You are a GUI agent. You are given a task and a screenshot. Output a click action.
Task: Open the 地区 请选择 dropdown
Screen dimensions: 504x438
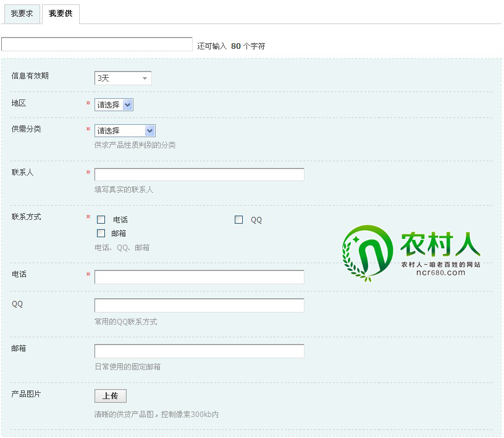click(x=114, y=105)
